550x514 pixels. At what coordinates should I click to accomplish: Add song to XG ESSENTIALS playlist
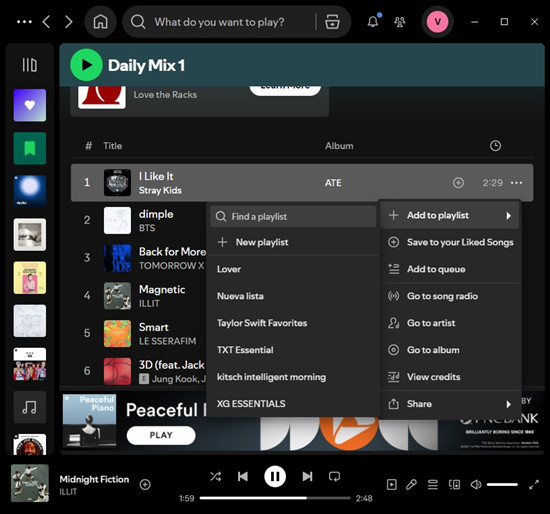(293, 403)
